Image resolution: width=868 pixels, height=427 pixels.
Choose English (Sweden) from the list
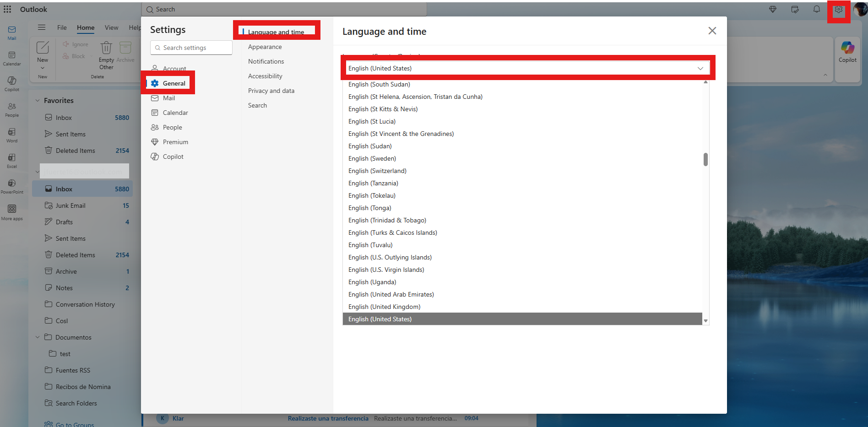[x=522, y=158]
